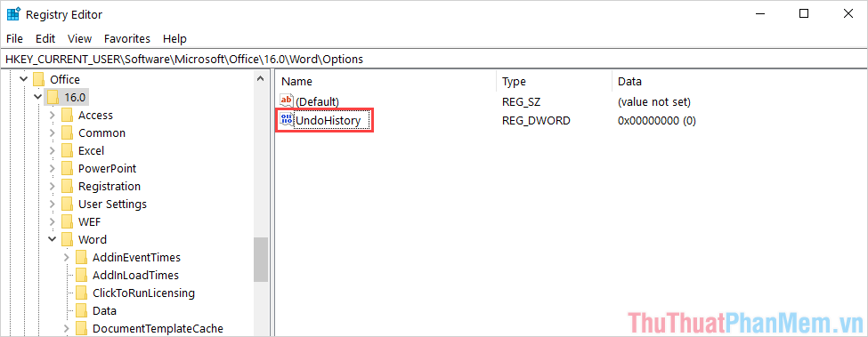
Task: Select the ClickToRunLicensing key label
Action: 144,293
